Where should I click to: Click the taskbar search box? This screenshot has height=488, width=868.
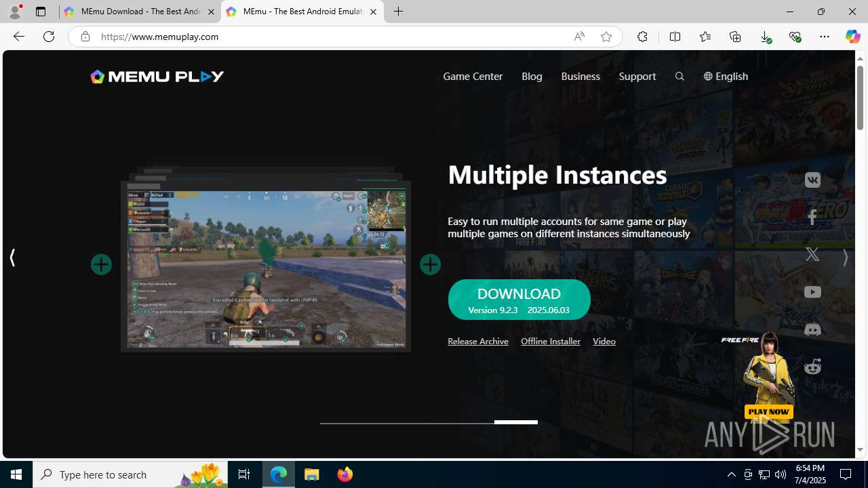pyautogui.click(x=129, y=474)
